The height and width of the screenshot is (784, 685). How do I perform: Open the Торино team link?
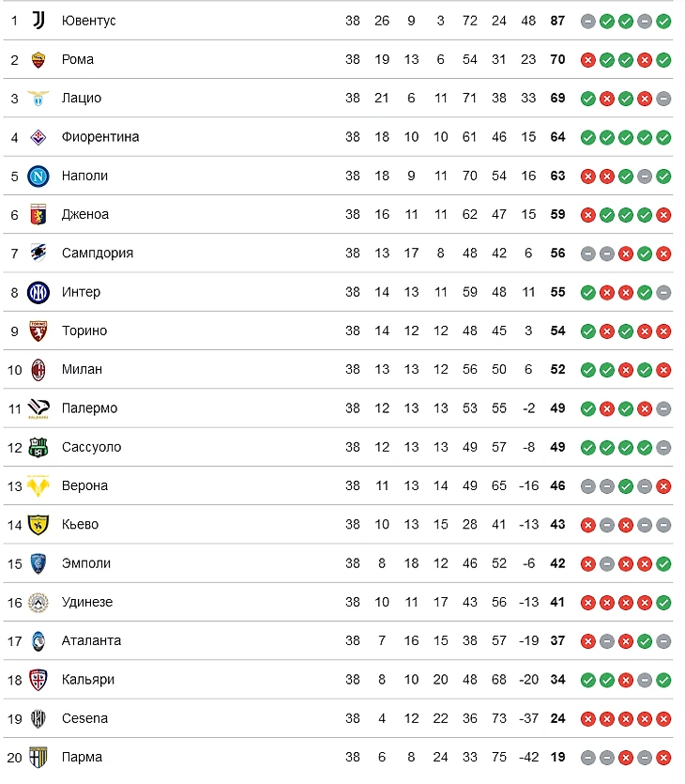coord(84,331)
